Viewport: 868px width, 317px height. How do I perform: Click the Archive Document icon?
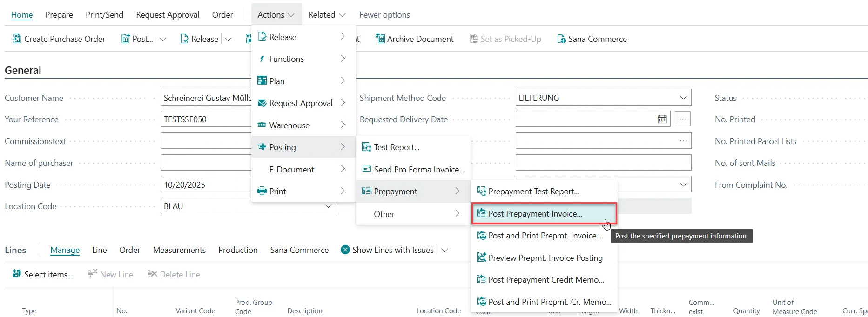tap(380, 39)
